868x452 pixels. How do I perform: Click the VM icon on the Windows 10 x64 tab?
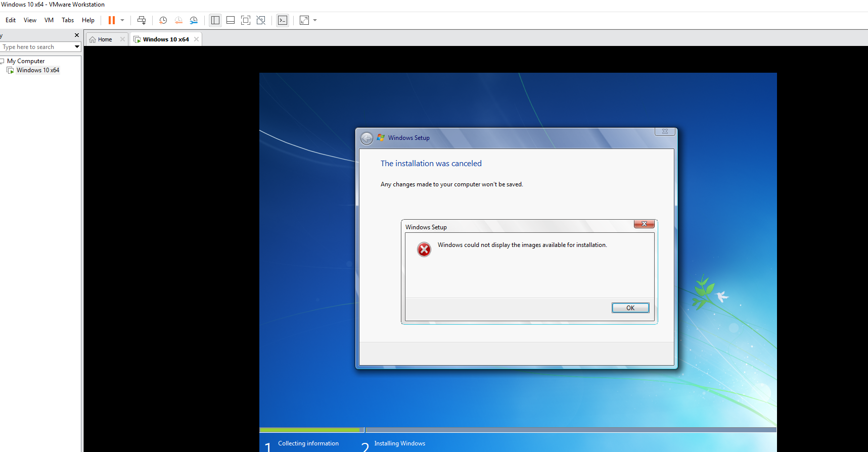(x=137, y=39)
